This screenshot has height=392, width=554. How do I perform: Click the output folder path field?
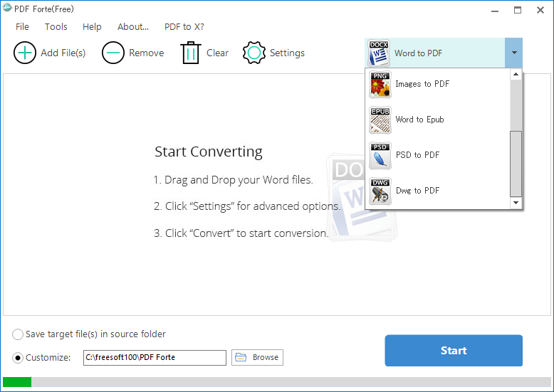coord(155,357)
